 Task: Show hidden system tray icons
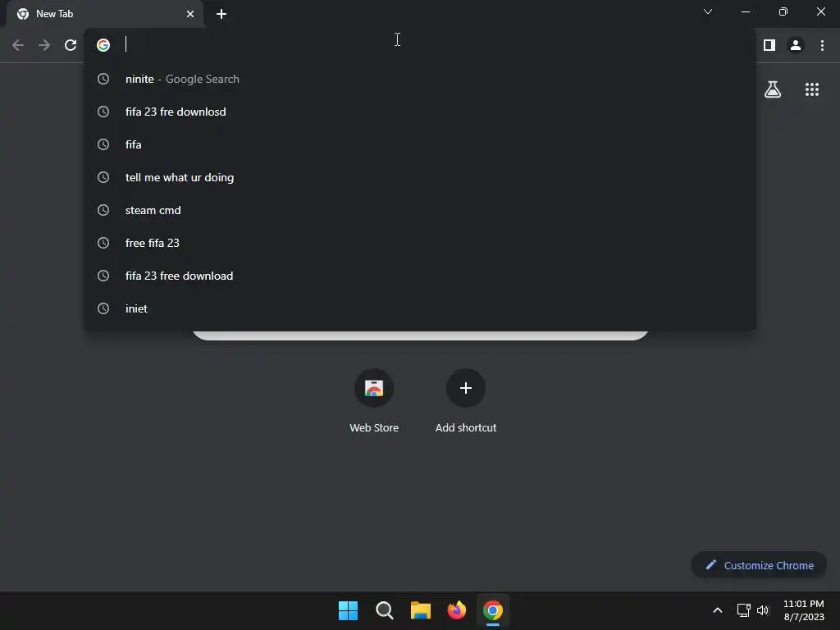click(x=717, y=610)
